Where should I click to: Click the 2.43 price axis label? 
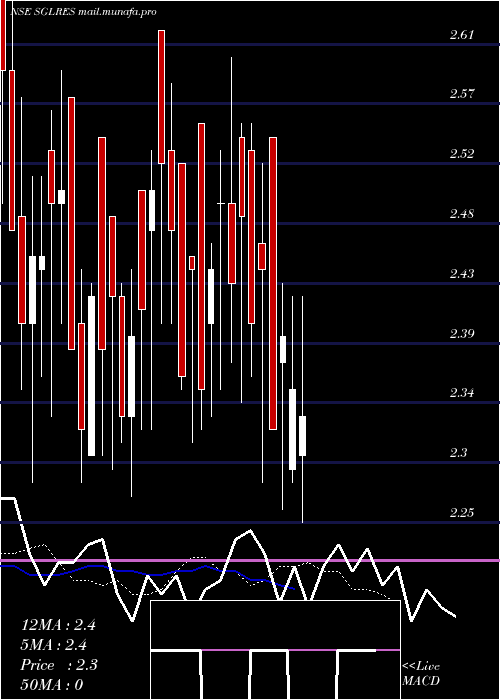click(461, 274)
